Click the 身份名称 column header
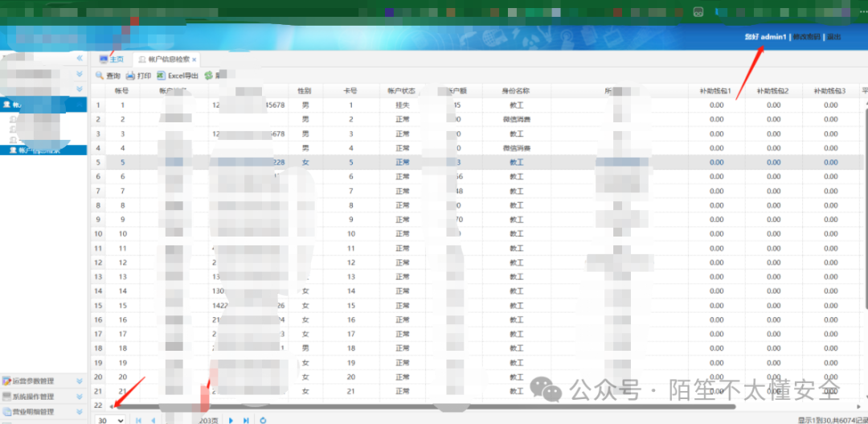 [516, 90]
